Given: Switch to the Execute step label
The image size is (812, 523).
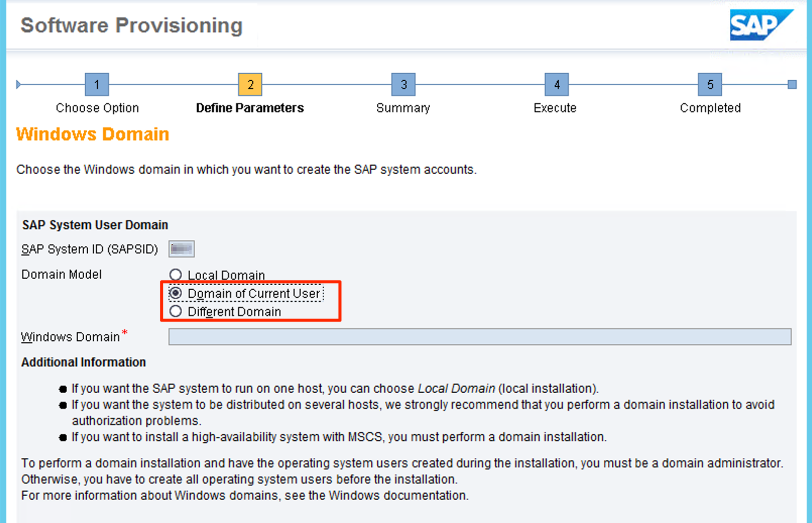Looking at the screenshot, I should click(x=555, y=108).
